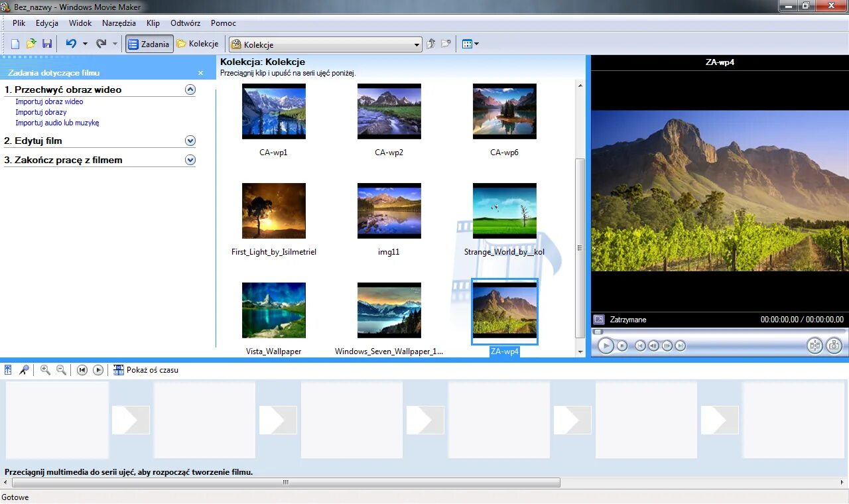Select the storyboard levels icon on the timeline toolbar
The width and height of the screenshot is (849, 504).
pyautogui.click(x=7, y=369)
